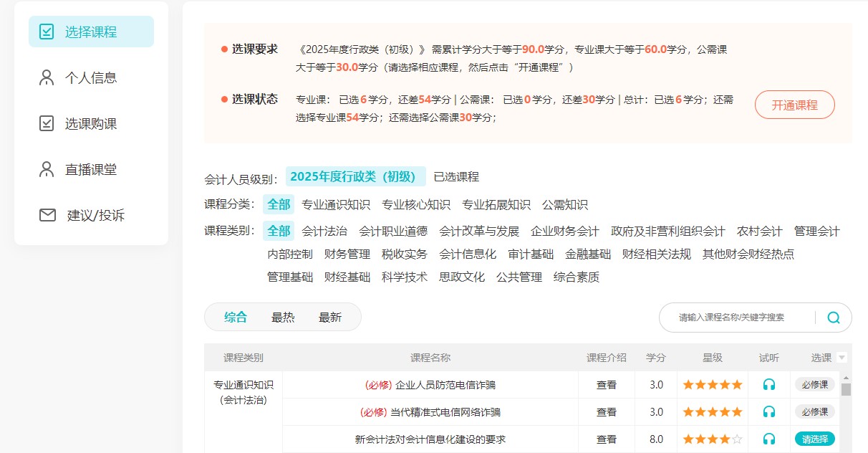Click the headphone audition icon for 新会计法 course

769,438
